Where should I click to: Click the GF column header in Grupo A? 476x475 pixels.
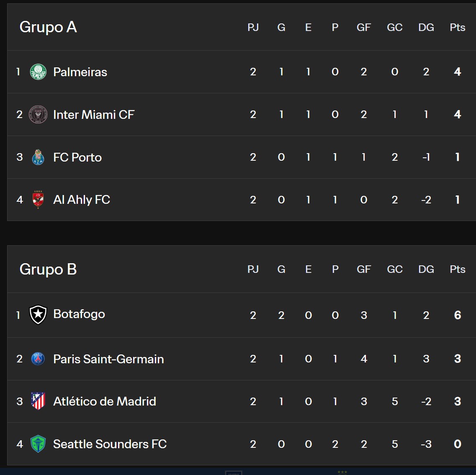click(x=364, y=27)
